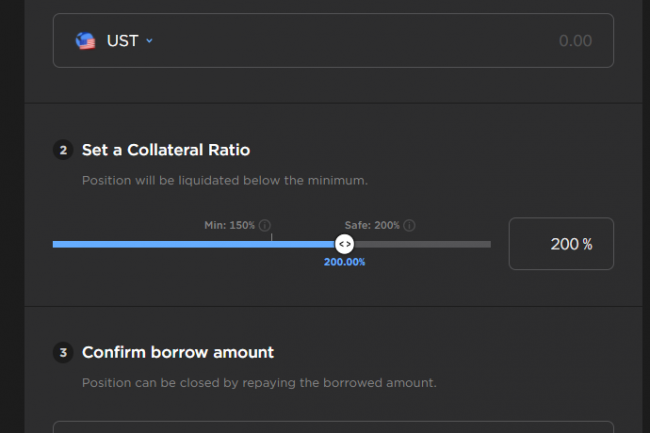The width and height of the screenshot is (650, 433).
Task: Open the UST token dropdown arrow
Action: 149,41
